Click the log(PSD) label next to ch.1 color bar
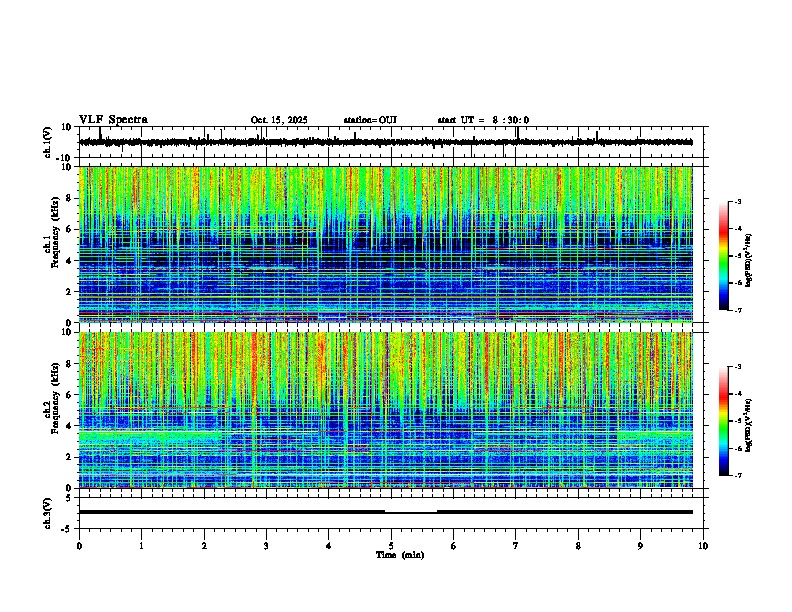Image resolution: width=792 pixels, height=612 pixels. point(749,260)
